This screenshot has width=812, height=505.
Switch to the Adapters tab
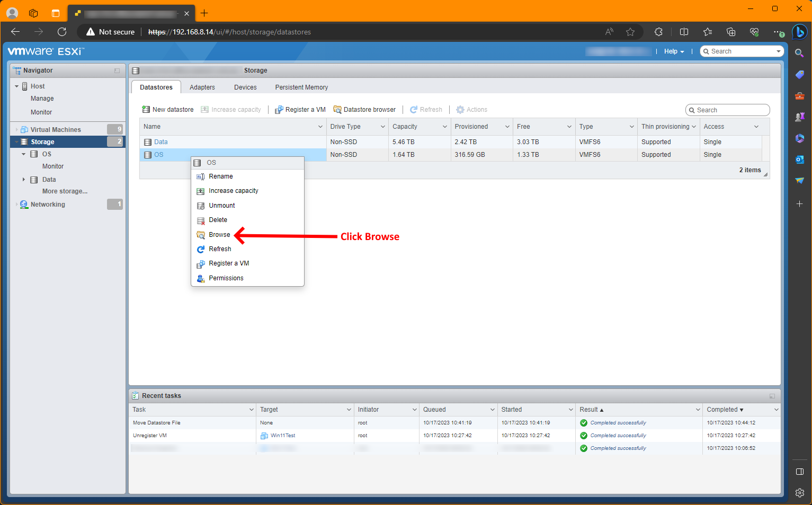pyautogui.click(x=202, y=87)
